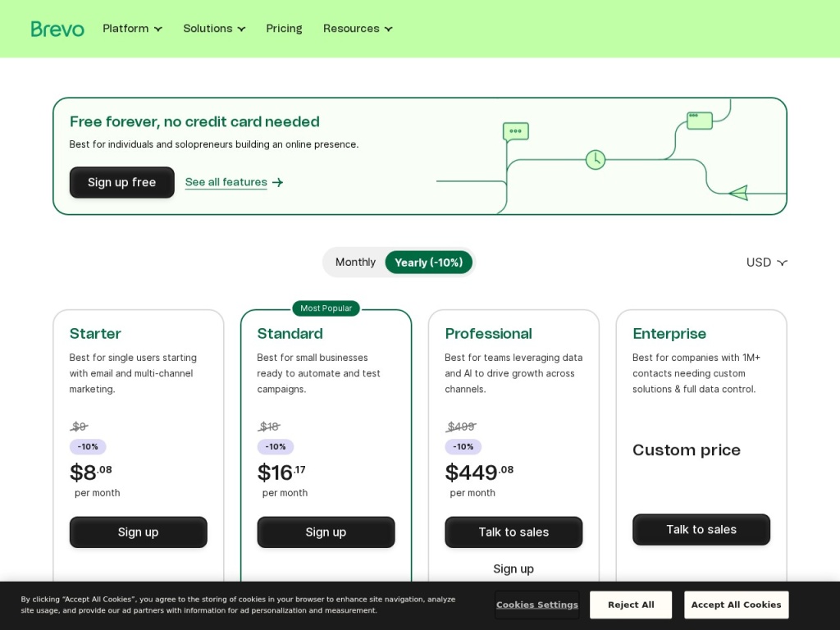Click the $8.08 Starter price
The height and width of the screenshot is (630, 840).
[90, 472]
